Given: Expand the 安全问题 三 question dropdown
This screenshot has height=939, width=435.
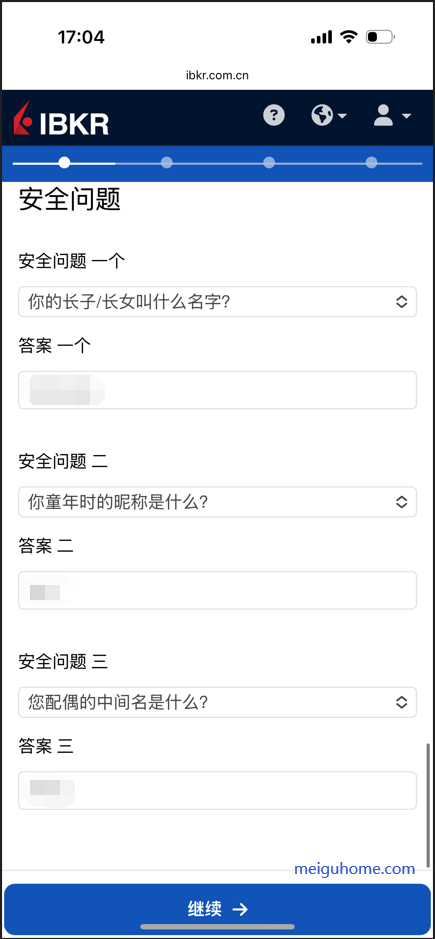Looking at the screenshot, I should (217, 702).
